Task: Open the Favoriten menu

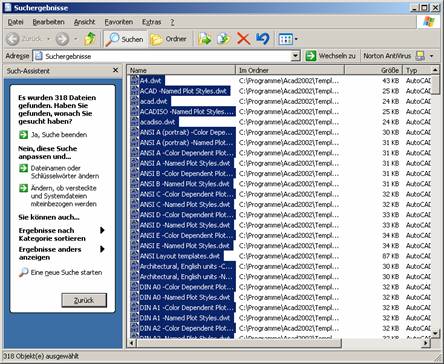Action: coord(119,22)
